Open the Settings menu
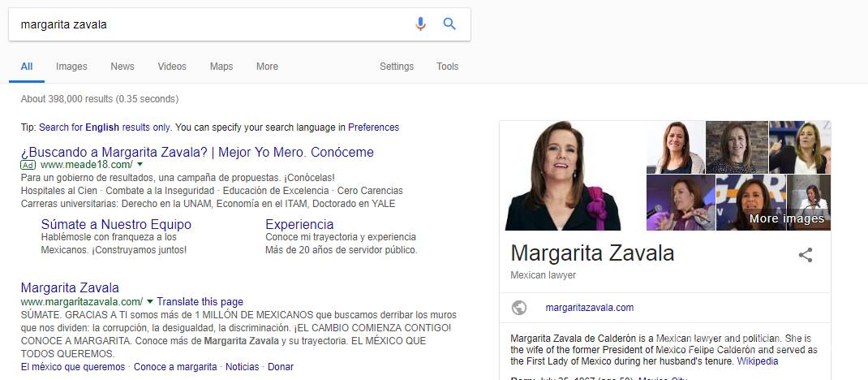This screenshot has height=380, width=868. point(397,67)
